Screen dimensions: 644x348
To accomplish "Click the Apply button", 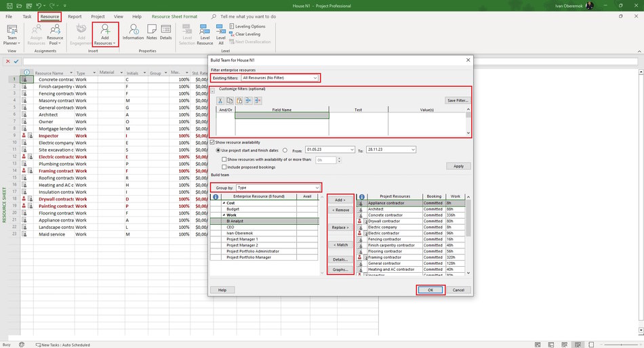I will 458,166.
